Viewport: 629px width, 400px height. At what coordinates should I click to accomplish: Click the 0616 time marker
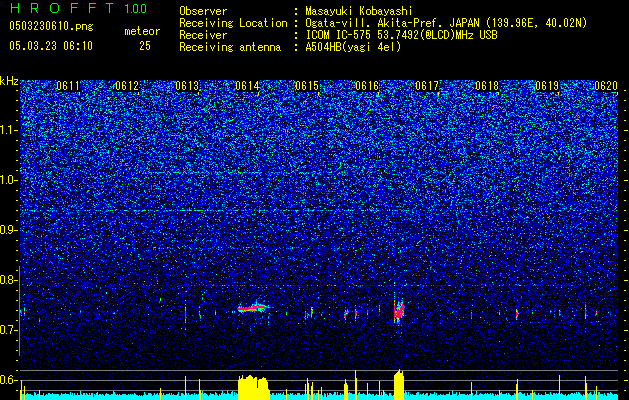pos(367,86)
